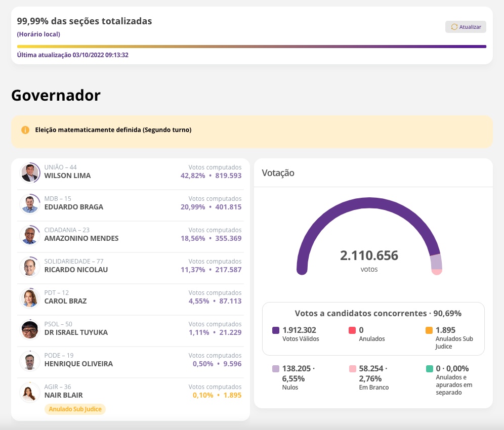Click the WILSON LIMA candidate name
504x430 pixels.
67,176
